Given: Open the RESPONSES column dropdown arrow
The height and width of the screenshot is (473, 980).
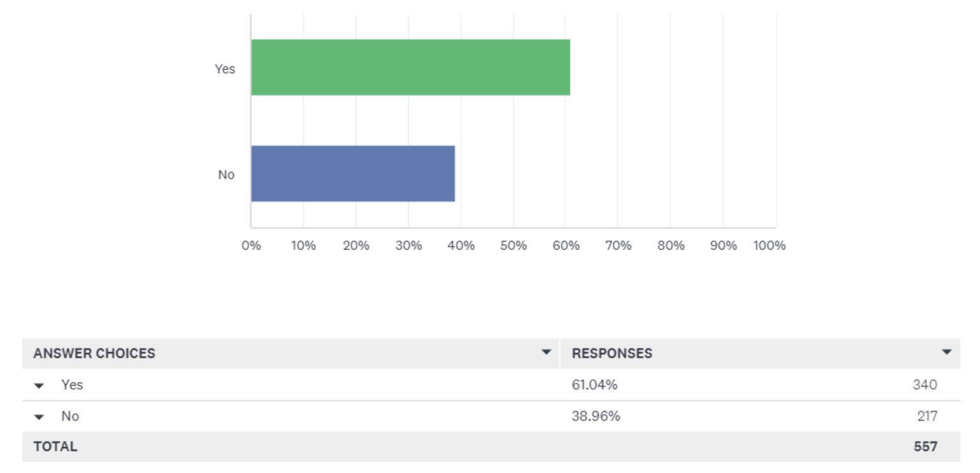Looking at the screenshot, I should [x=946, y=352].
